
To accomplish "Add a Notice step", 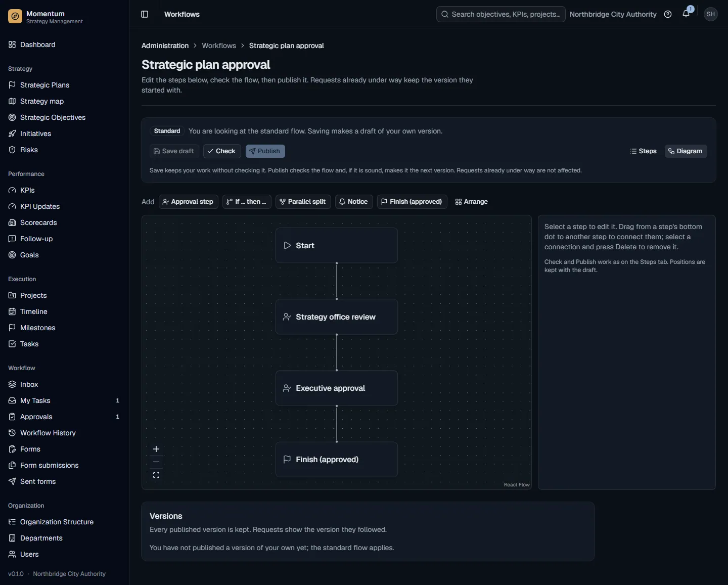I will point(354,202).
